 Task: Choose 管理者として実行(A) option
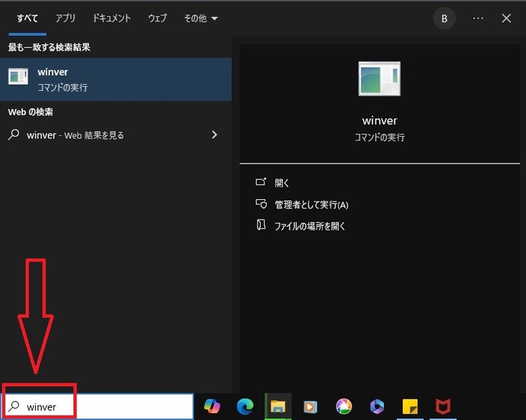click(x=310, y=205)
